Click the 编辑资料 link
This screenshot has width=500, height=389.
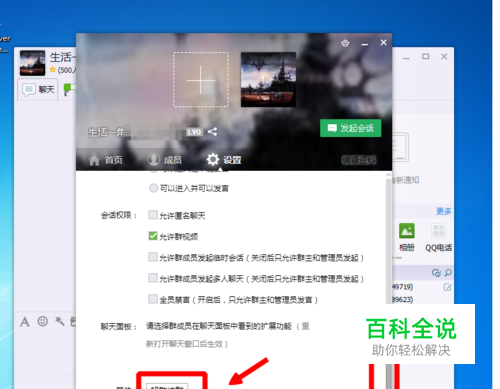click(359, 160)
